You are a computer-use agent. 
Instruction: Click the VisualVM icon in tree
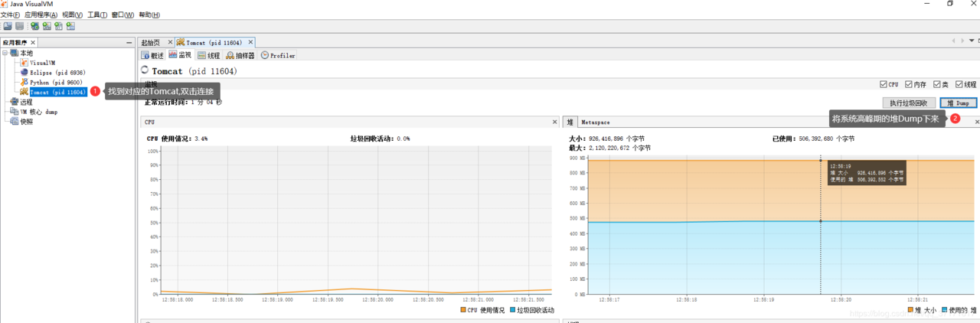pyautogui.click(x=24, y=63)
